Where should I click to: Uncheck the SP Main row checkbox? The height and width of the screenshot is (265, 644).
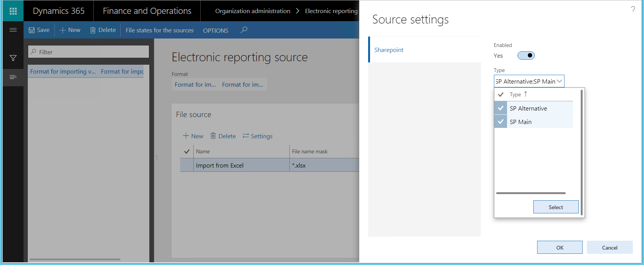coord(500,122)
